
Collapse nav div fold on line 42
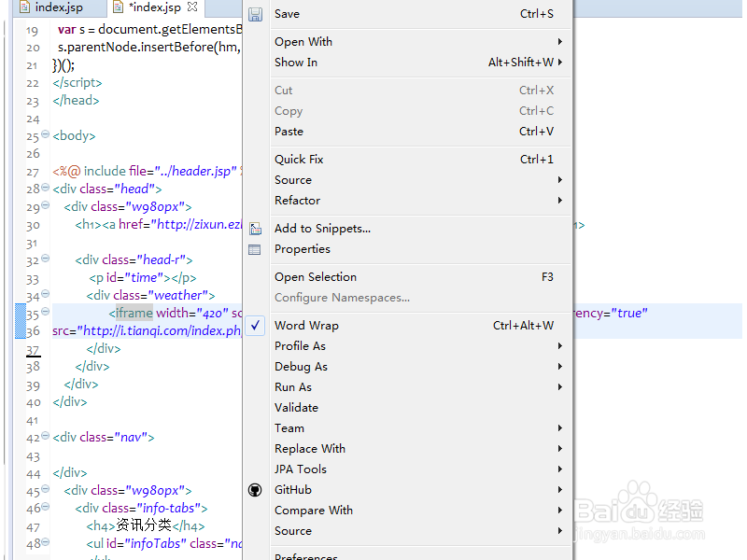45,436
